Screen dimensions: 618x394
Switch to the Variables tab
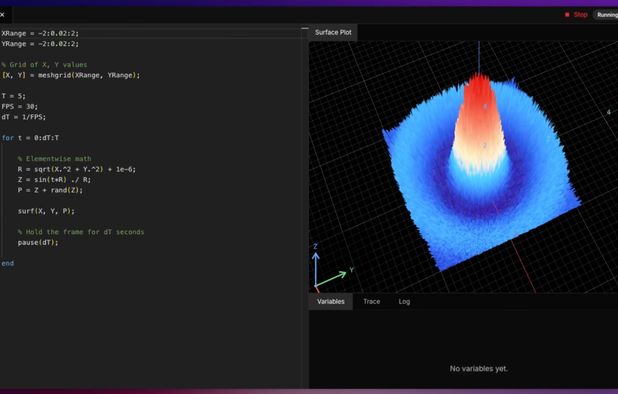[331, 301]
